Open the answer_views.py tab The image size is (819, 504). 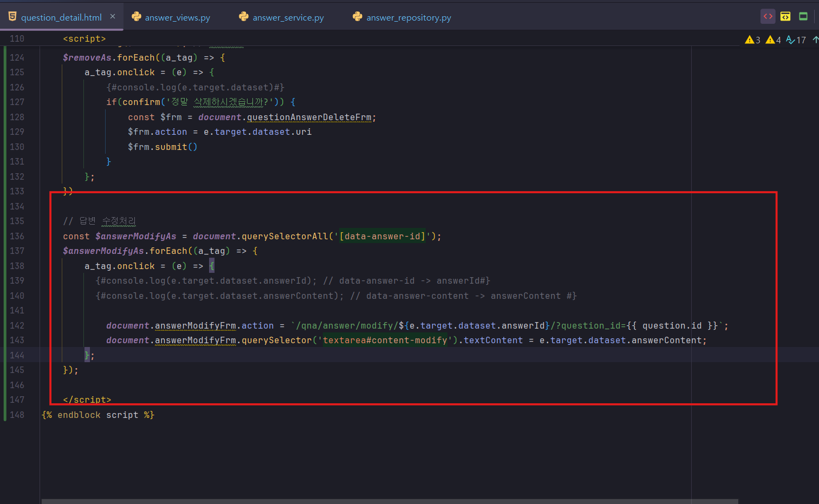[x=171, y=17]
